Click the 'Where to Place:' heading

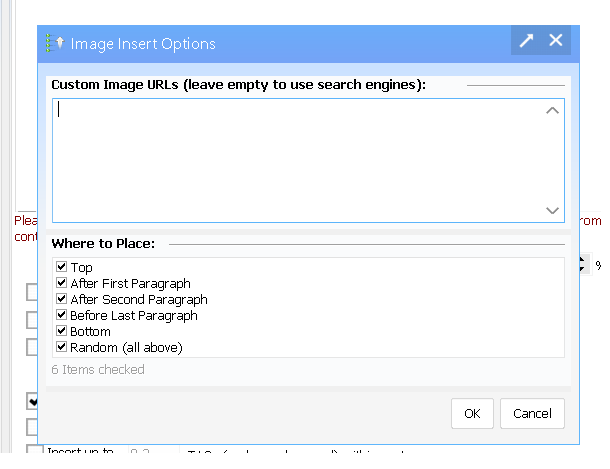(x=103, y=243)
